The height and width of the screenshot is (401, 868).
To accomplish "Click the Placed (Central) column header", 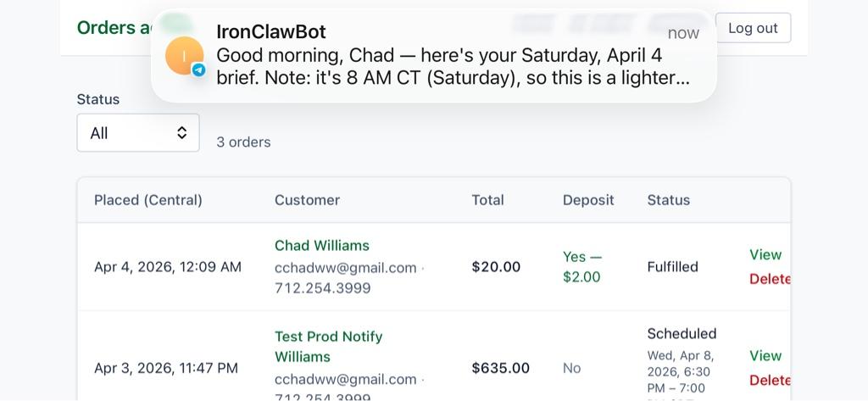I will [x=148, y=200].
